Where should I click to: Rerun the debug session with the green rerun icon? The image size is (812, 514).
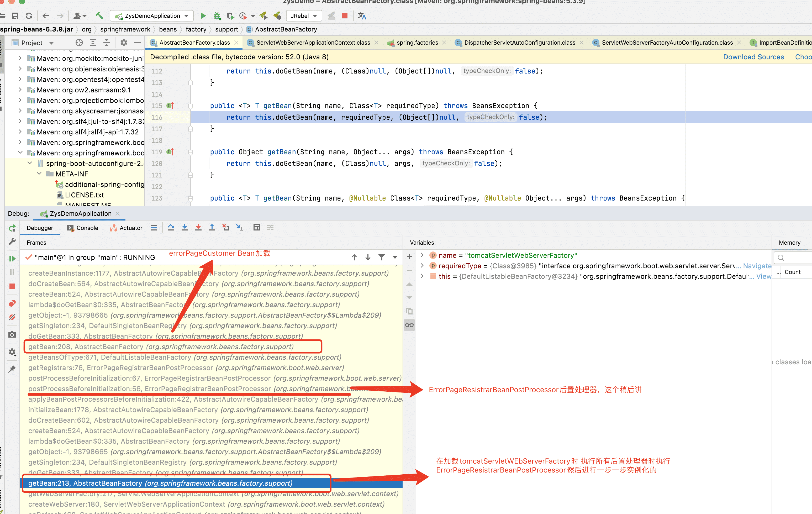pyautogui.click(x=12, y=228)
